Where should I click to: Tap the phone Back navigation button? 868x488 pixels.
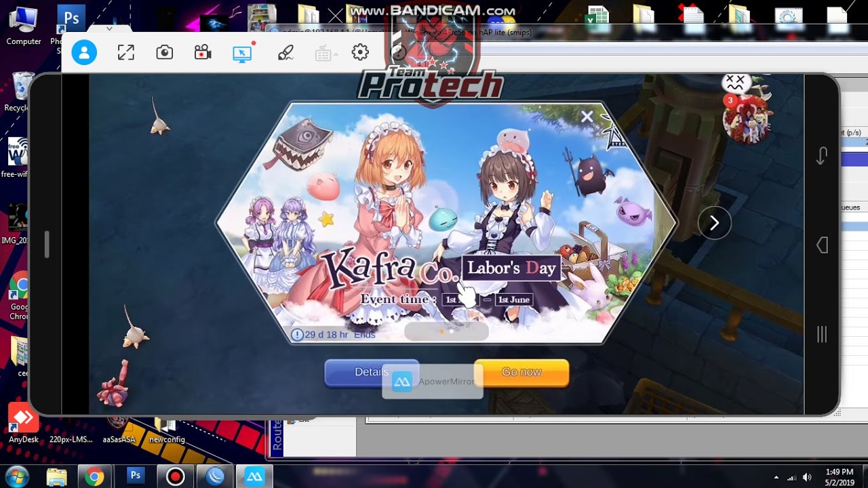[x=823, y=245]
